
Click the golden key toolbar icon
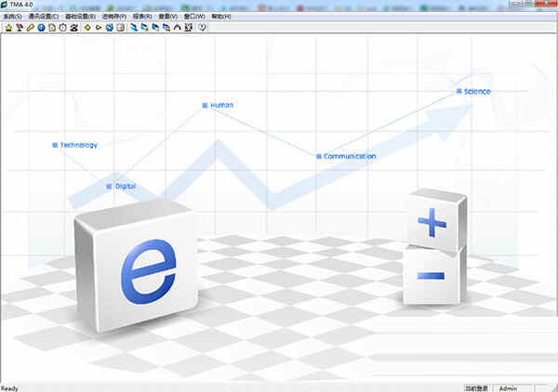coord(30,28)
